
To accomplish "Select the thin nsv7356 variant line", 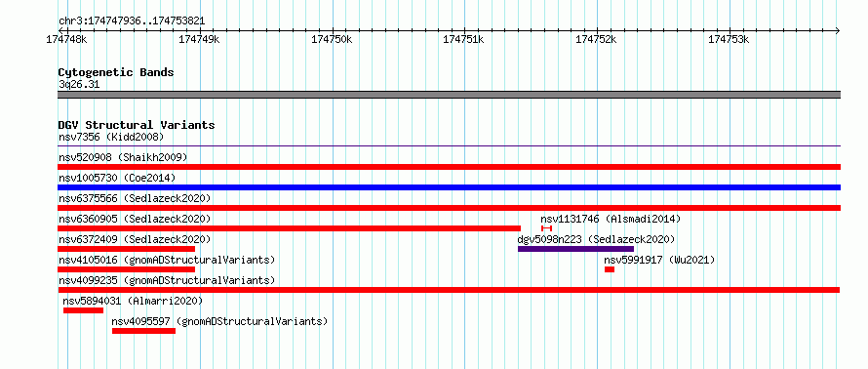I will click(x=449, y=146).
